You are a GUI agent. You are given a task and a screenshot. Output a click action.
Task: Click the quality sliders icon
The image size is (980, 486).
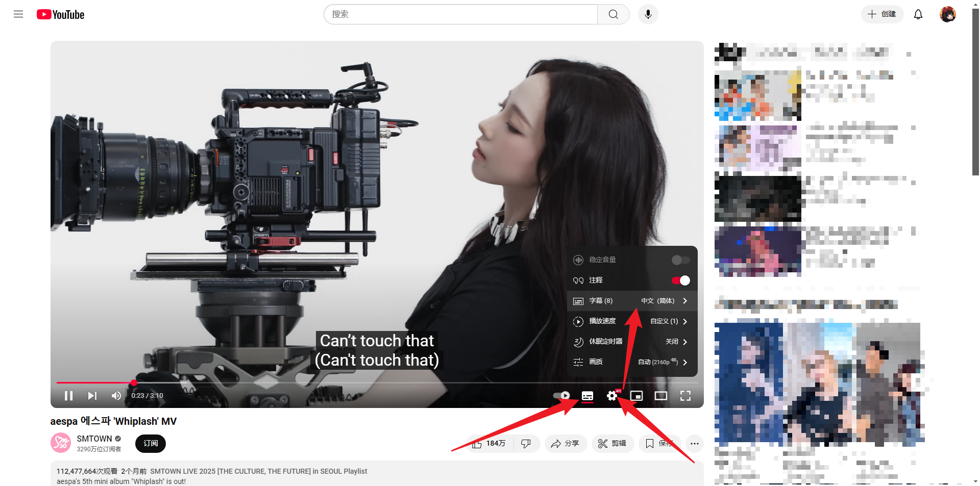tap(578, 362)
